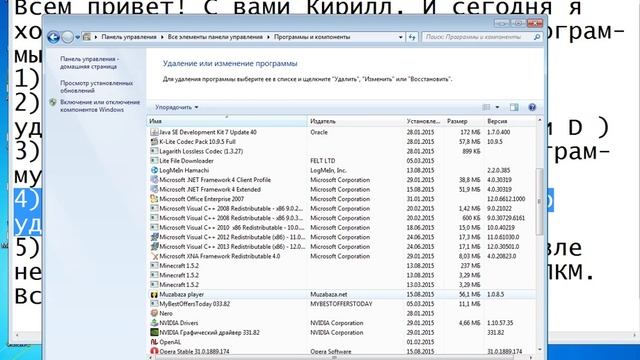
Task: Click the Visual C++ 2012 Redistributable icon
Action: [154, 237]
